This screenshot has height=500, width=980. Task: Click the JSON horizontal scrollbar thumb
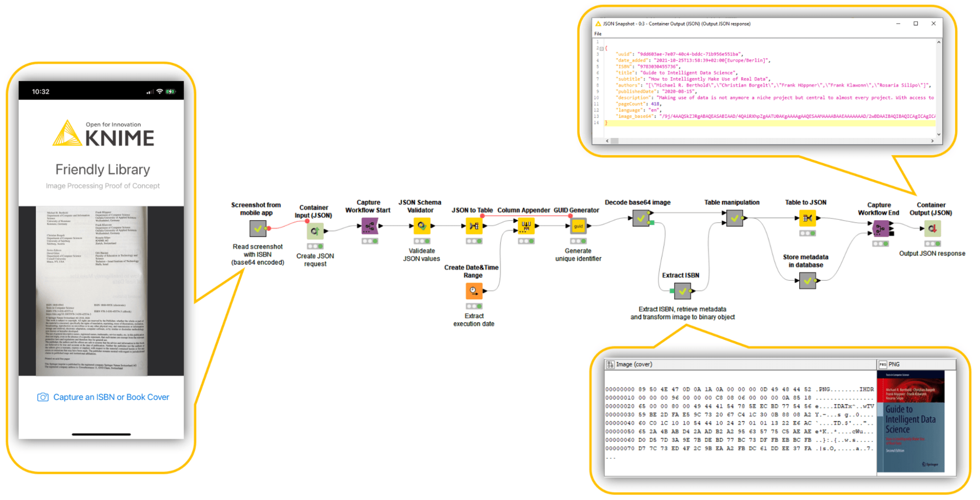tap(614, 141)
